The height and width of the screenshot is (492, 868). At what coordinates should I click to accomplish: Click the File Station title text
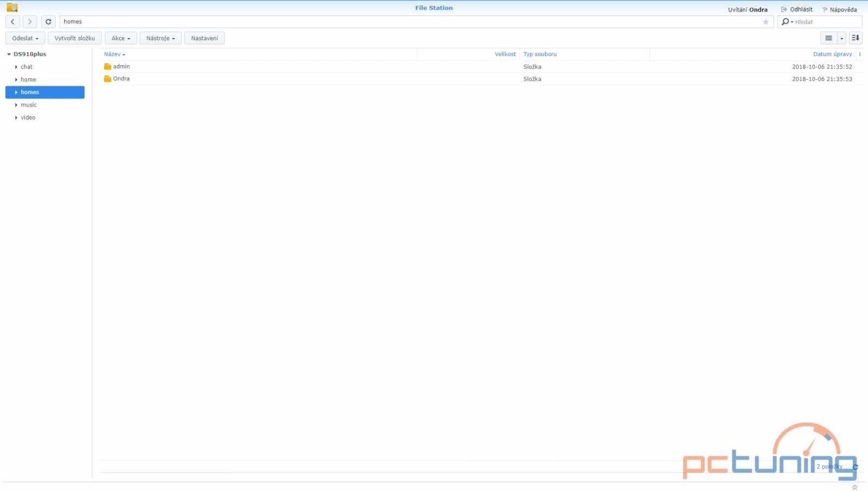coord(434,8)
